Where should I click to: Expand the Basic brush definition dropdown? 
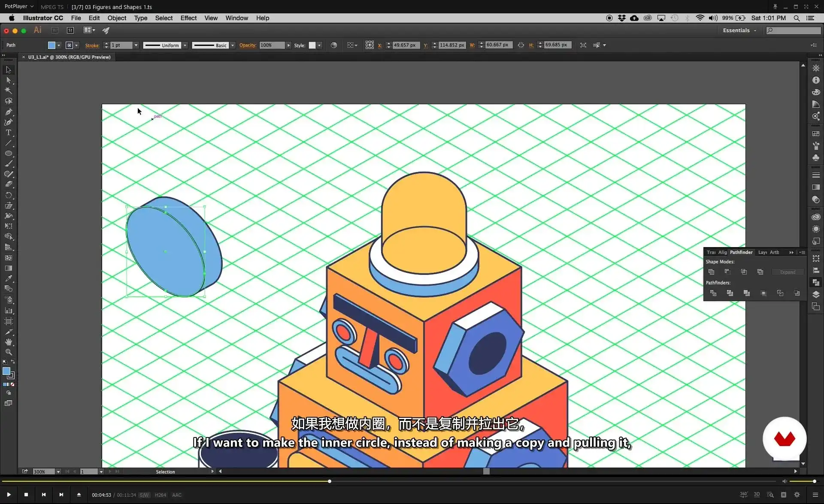[233, 45]
